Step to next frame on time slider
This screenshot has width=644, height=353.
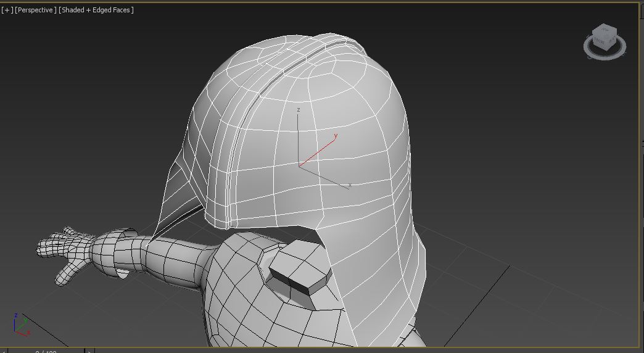89,351
